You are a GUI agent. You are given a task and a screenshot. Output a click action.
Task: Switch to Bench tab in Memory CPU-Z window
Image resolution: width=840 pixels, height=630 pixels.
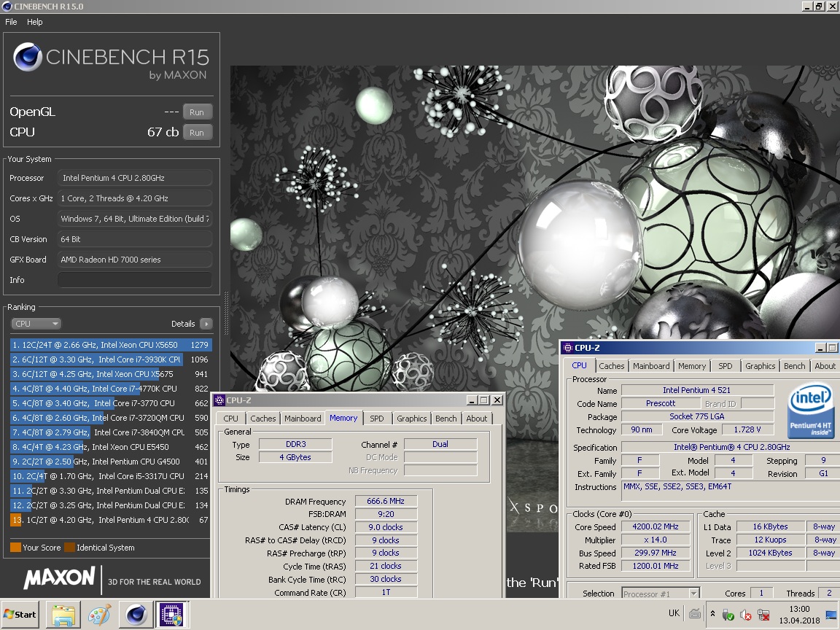pyautogui.click(x=446, y=419)
